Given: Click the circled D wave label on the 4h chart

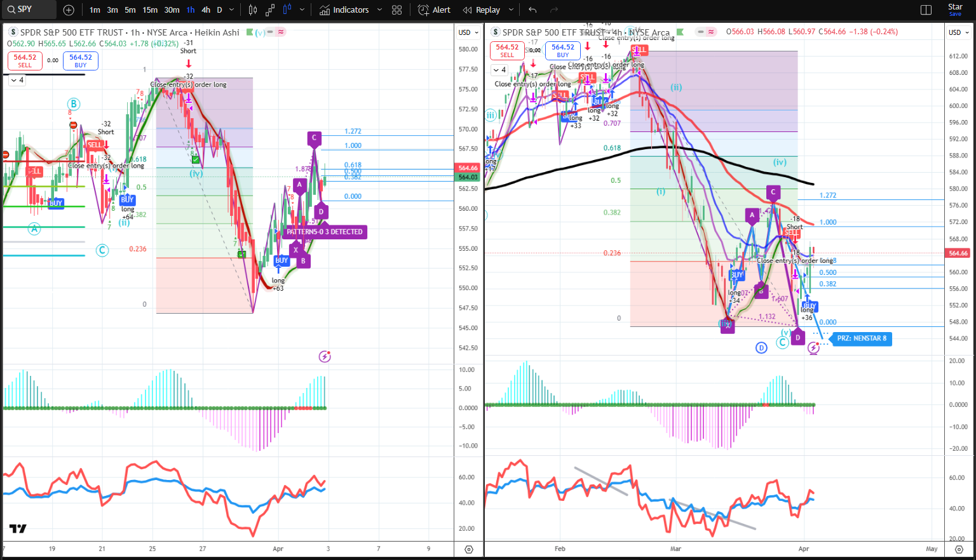Looking at the screenshot, I should coord(762,347).
